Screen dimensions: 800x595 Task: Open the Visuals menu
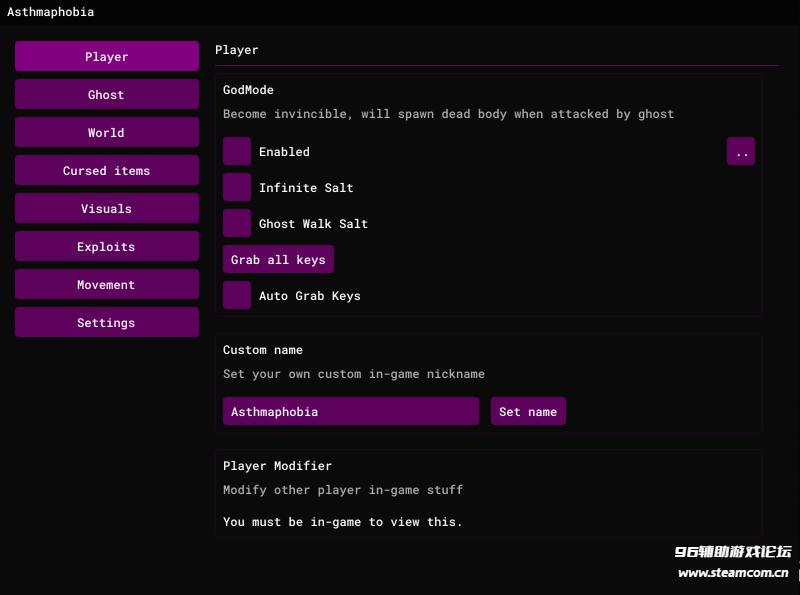pos(106,209)
